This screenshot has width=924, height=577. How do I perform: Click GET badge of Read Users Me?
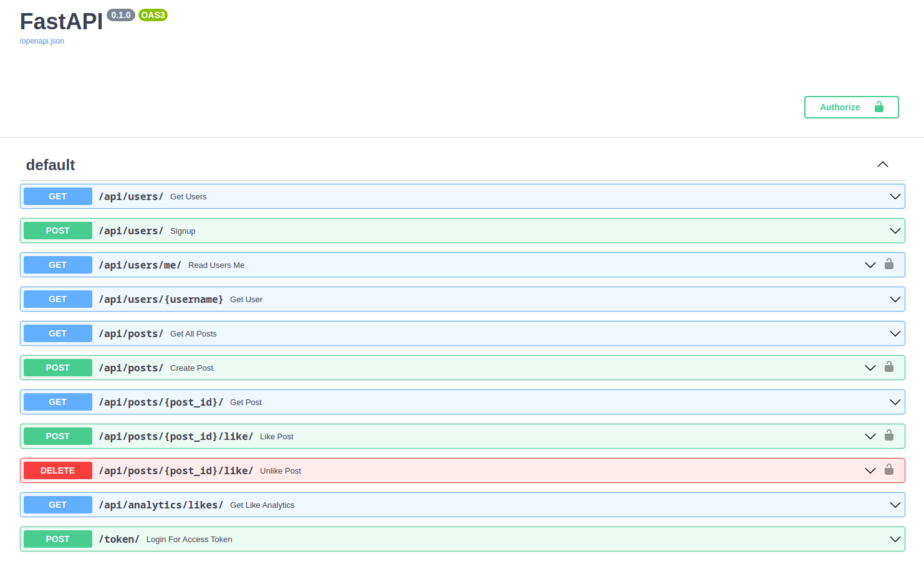click(58, 265)
